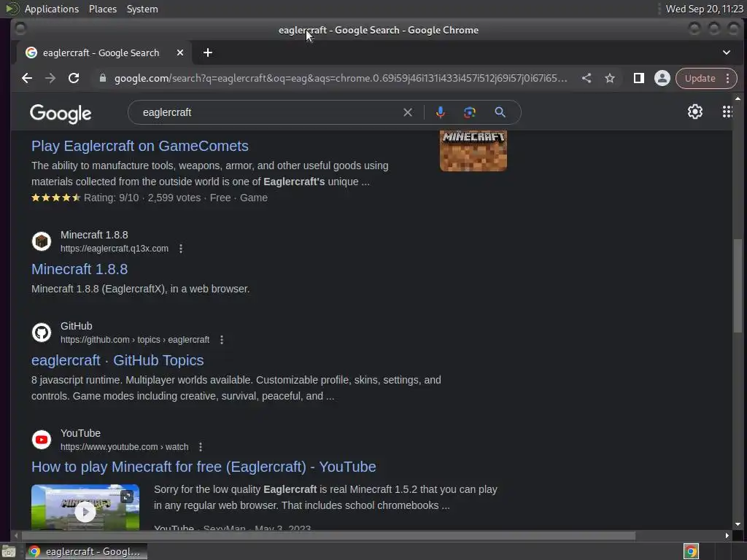The image size is (747, 560).
Task: Click the show desktop icon in taskbar
Action: [x=9, y=551]
